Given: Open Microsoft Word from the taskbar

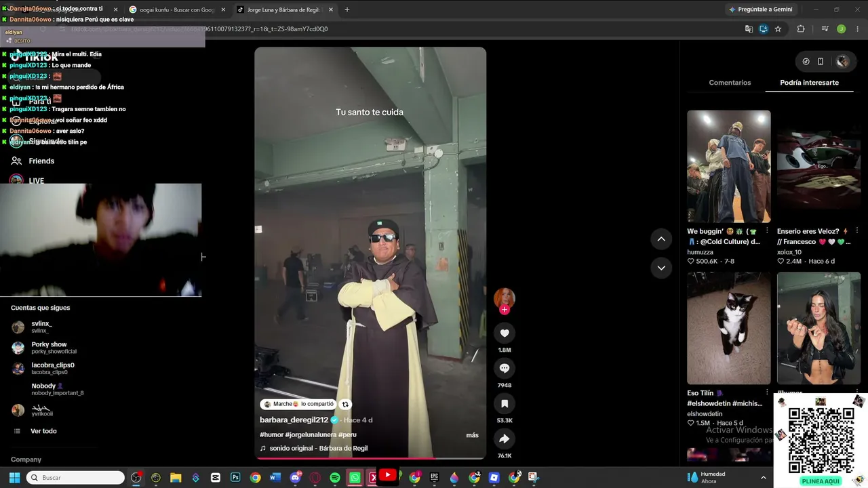Looking at the screenshot, I should [275, 478].
